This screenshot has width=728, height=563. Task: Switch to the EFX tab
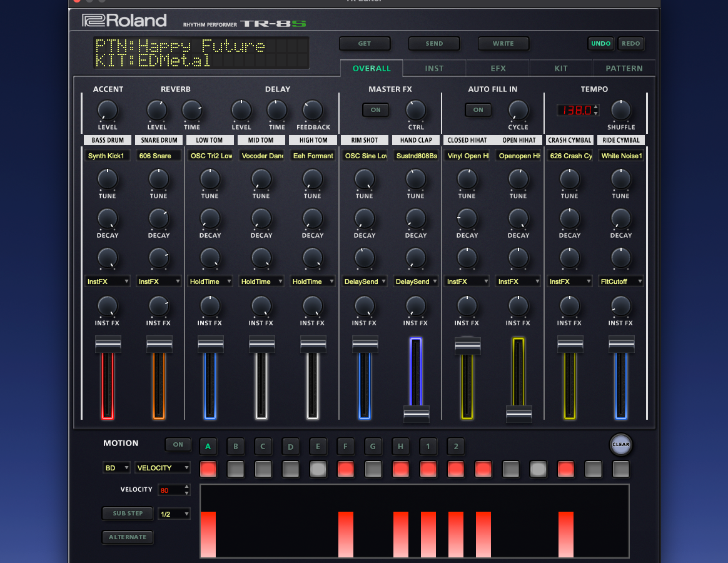498,68
